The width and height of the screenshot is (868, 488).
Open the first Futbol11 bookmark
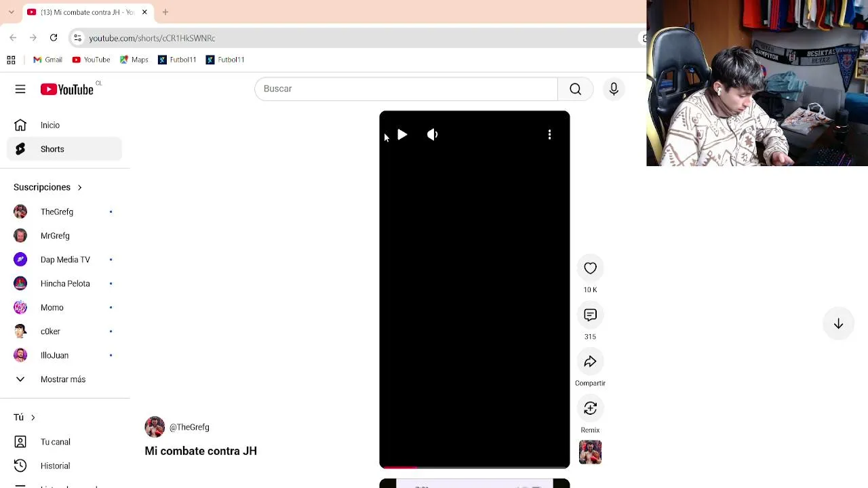177,60
